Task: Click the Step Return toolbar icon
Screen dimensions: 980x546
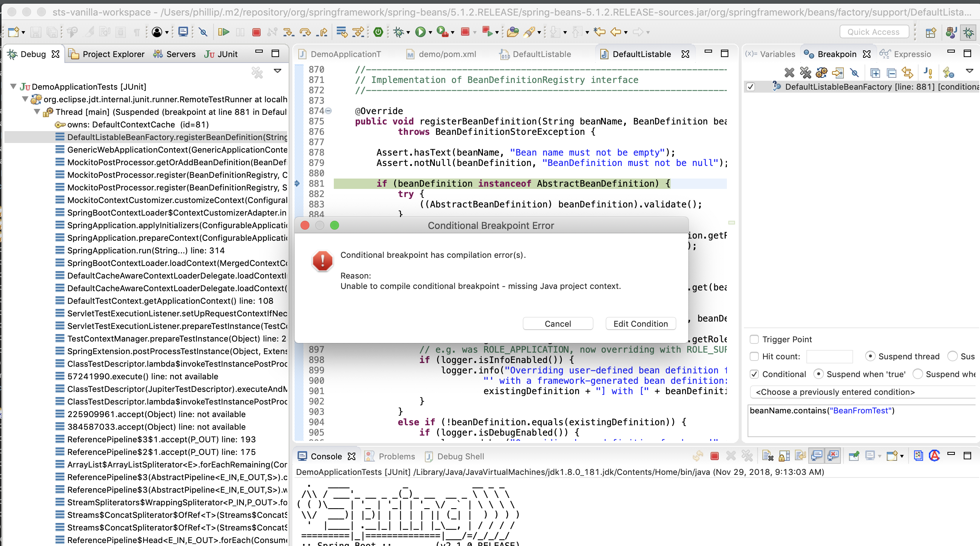Action: [x=322, y=32]
